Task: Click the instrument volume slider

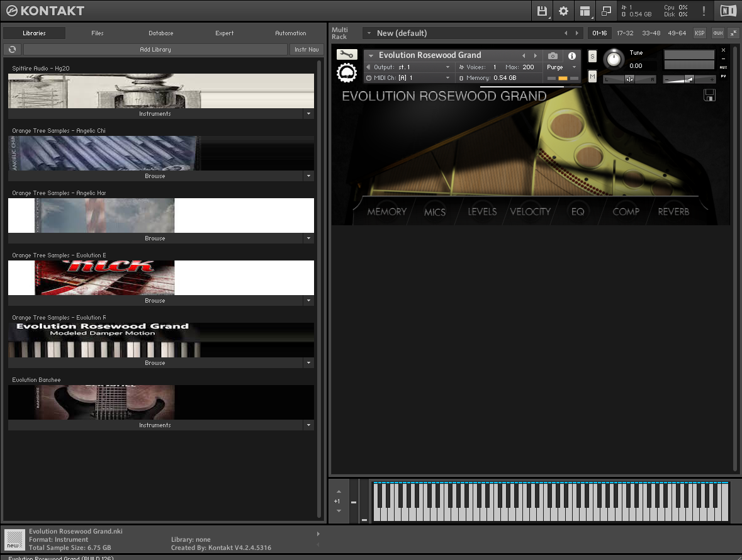Action: click(x=689, y=79)
